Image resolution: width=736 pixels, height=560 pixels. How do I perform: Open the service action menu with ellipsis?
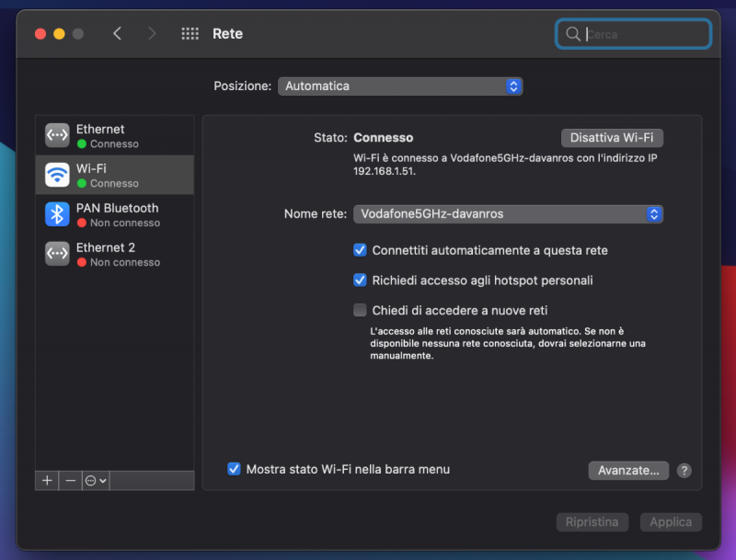tap(96, 480)
